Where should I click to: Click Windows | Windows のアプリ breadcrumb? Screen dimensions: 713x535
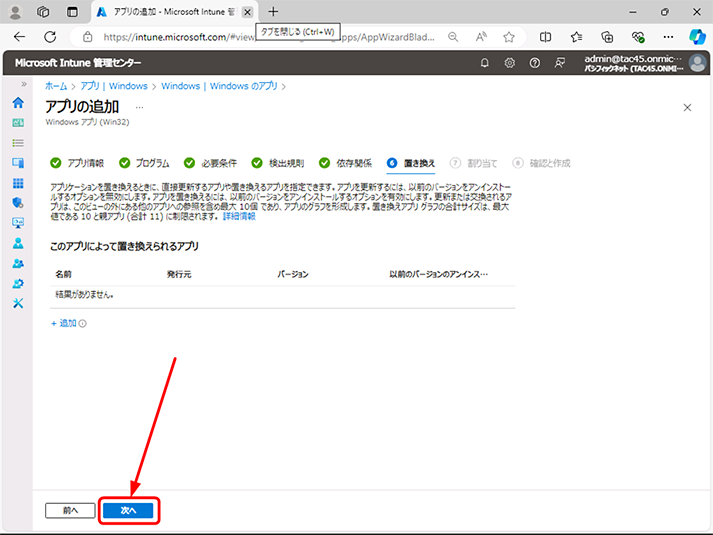[219, 86]
